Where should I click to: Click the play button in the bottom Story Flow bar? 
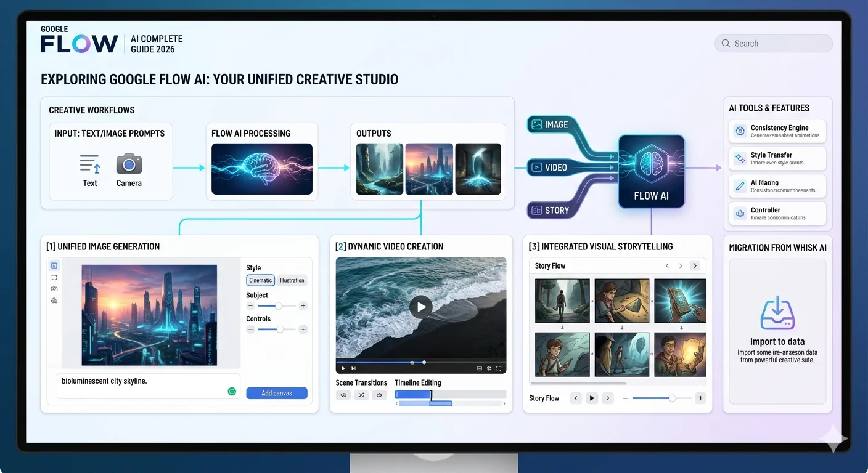[592, 398]
